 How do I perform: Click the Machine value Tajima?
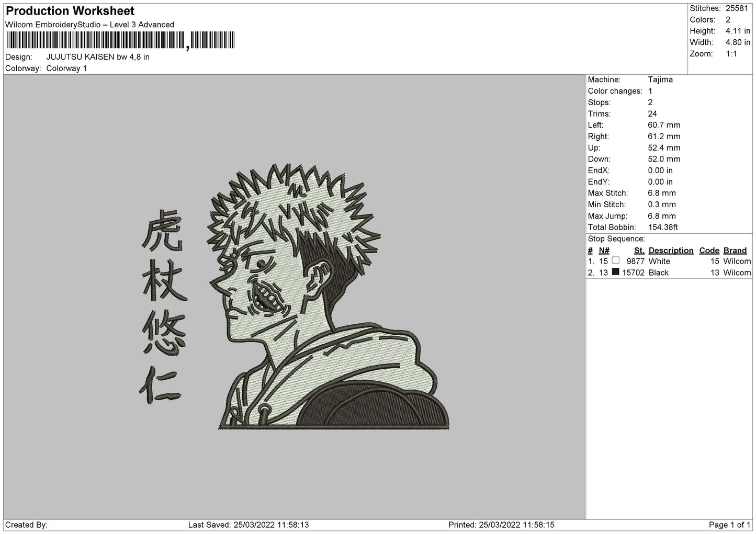coord(660,79)
